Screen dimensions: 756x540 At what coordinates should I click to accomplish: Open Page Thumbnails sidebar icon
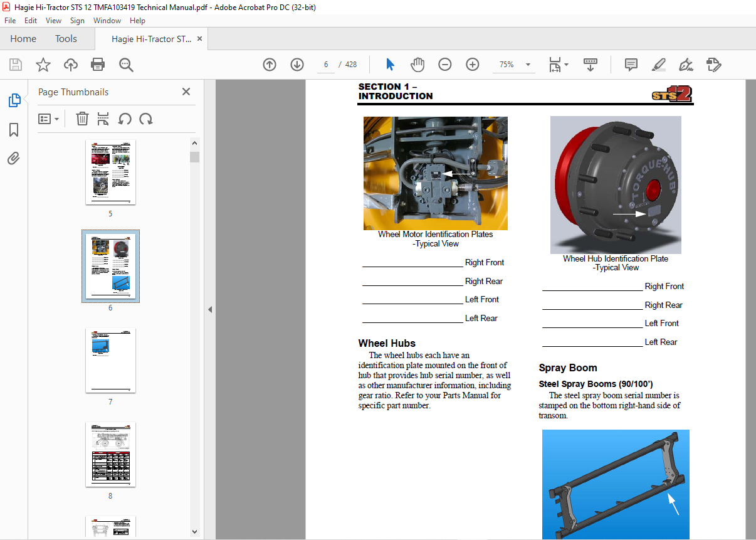click(14, 100)
